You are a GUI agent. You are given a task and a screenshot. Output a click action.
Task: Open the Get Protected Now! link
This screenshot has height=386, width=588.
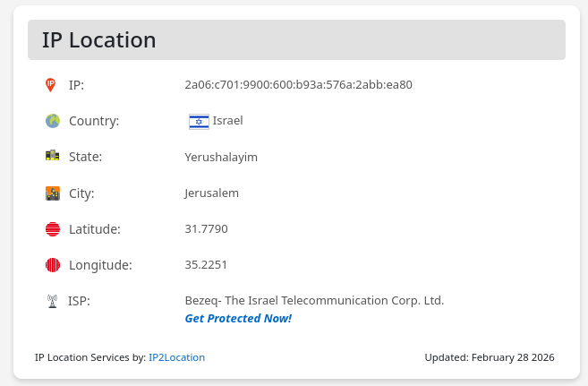(x=238, y=318)
